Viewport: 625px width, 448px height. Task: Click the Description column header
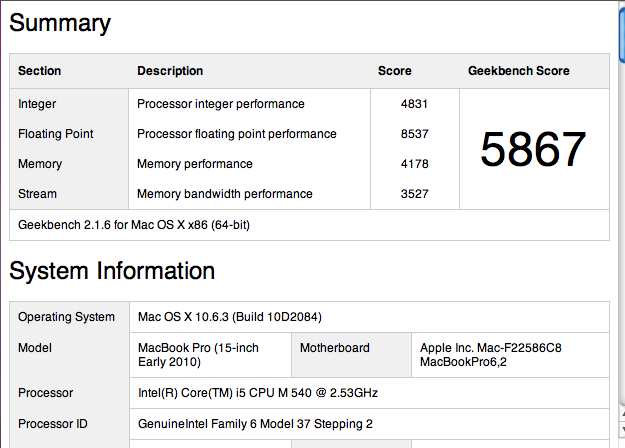point(170,71)
